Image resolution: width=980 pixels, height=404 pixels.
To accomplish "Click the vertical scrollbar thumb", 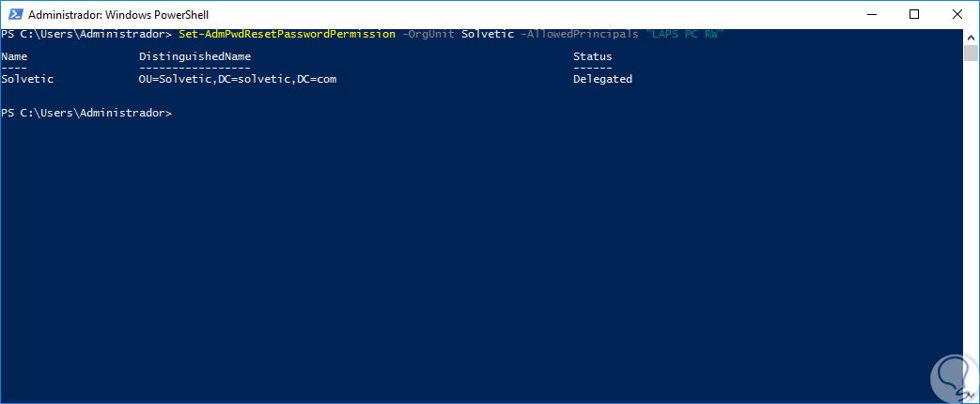I will pos(972,53).
